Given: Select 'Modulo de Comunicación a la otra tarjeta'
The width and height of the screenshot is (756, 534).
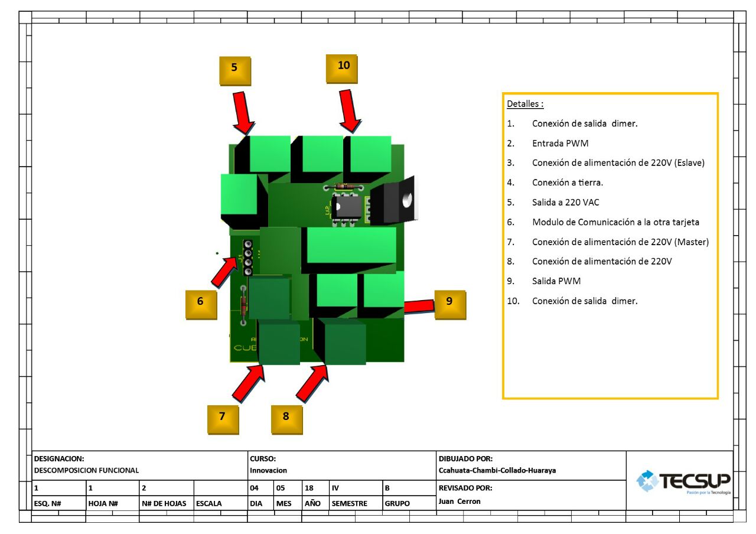Looking at the screenshot, I should pyautogui.click(x=615, y=222).
